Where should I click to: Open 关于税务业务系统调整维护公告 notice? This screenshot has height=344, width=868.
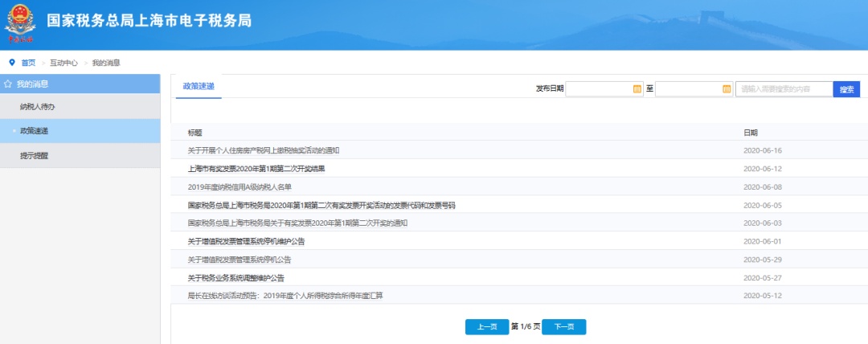tap(236, 277)
